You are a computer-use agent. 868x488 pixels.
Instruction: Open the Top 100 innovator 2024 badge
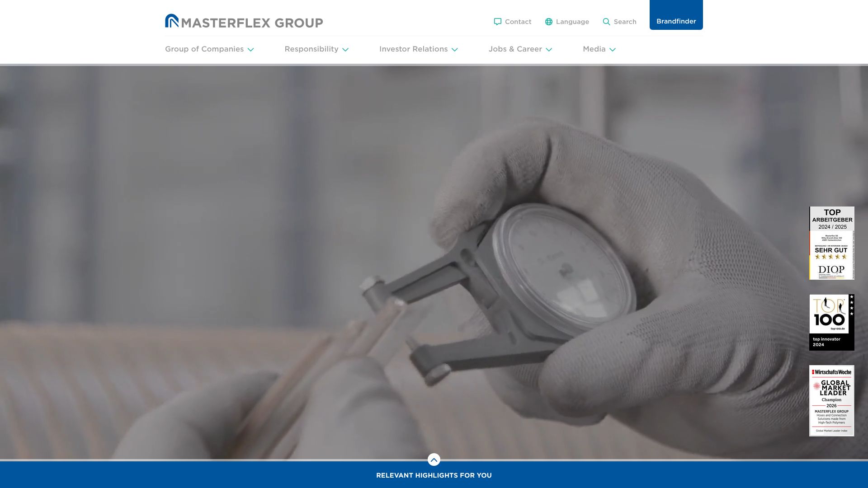pyautogui.click(x=831, y=322)
